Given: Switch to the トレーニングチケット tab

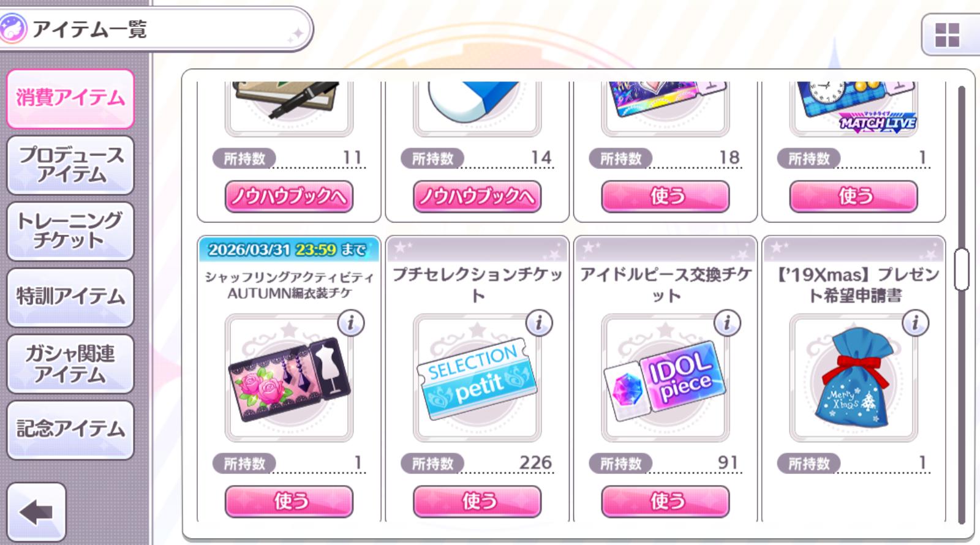Looking at the screenshot, I should (x=70, y=231).
